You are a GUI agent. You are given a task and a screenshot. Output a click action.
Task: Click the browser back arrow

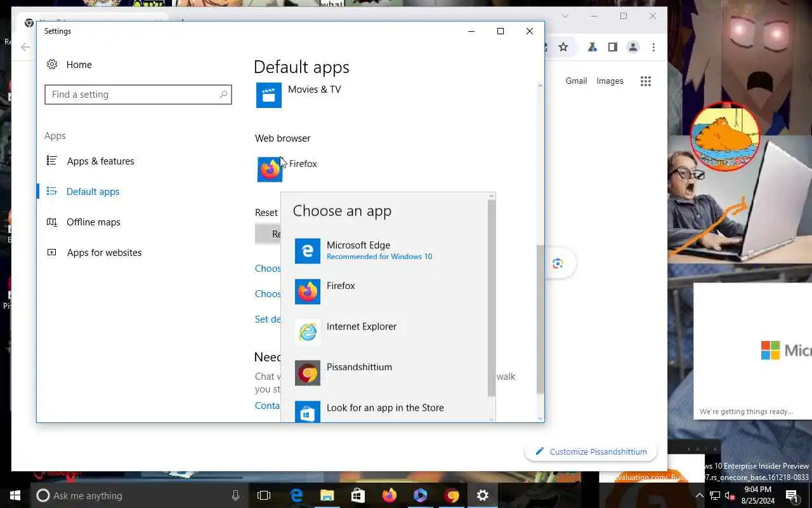pos(25,47)
